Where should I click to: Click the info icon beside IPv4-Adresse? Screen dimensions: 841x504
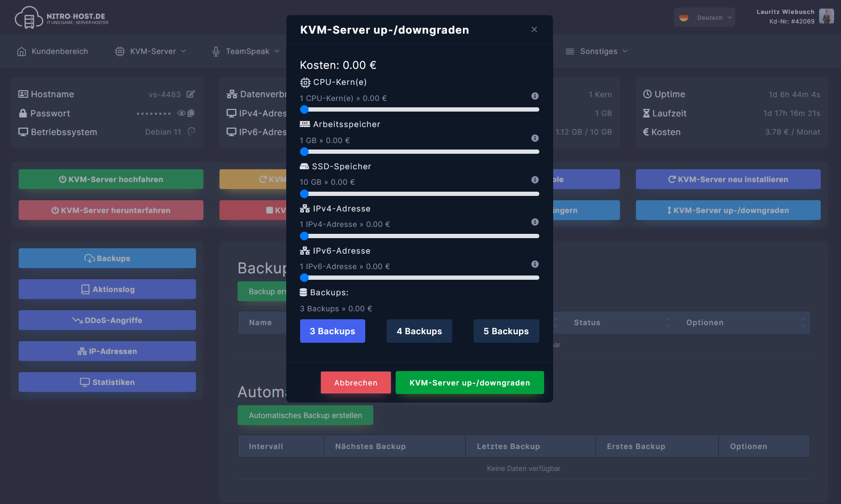(535, 222)
